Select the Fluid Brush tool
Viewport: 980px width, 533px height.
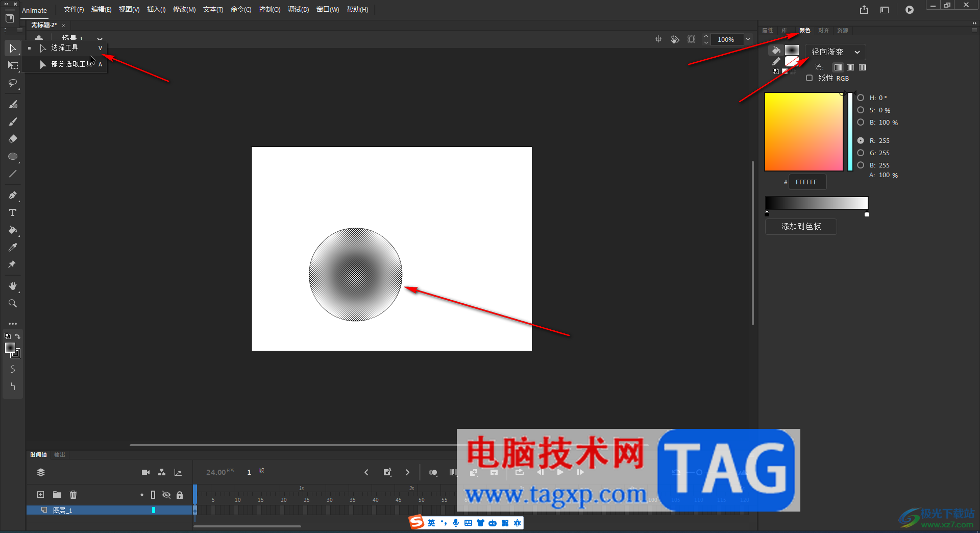tap(13, 104)
